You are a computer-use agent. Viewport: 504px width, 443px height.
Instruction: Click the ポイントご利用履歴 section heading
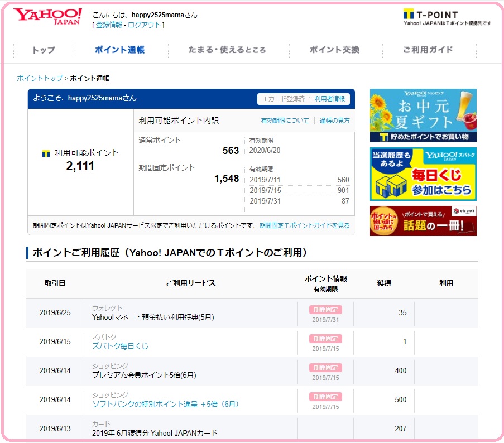[170, 253]
